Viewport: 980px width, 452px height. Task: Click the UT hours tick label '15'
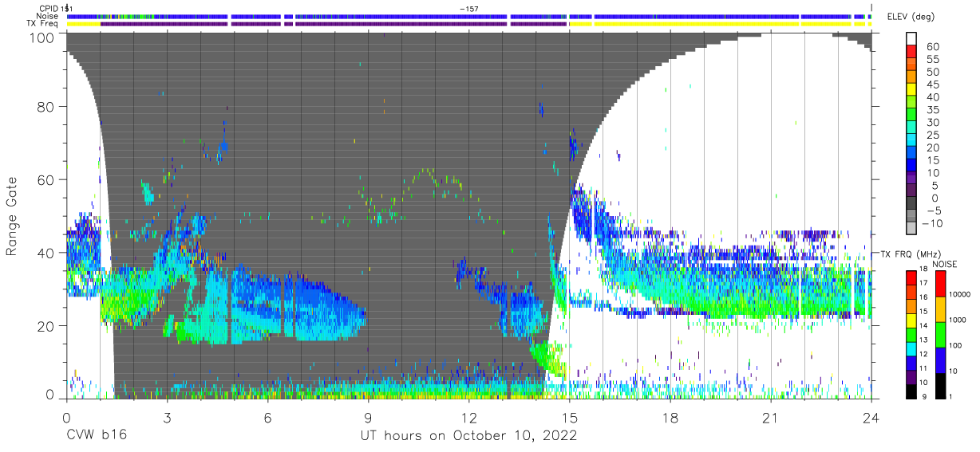click(x=570, y=417)
